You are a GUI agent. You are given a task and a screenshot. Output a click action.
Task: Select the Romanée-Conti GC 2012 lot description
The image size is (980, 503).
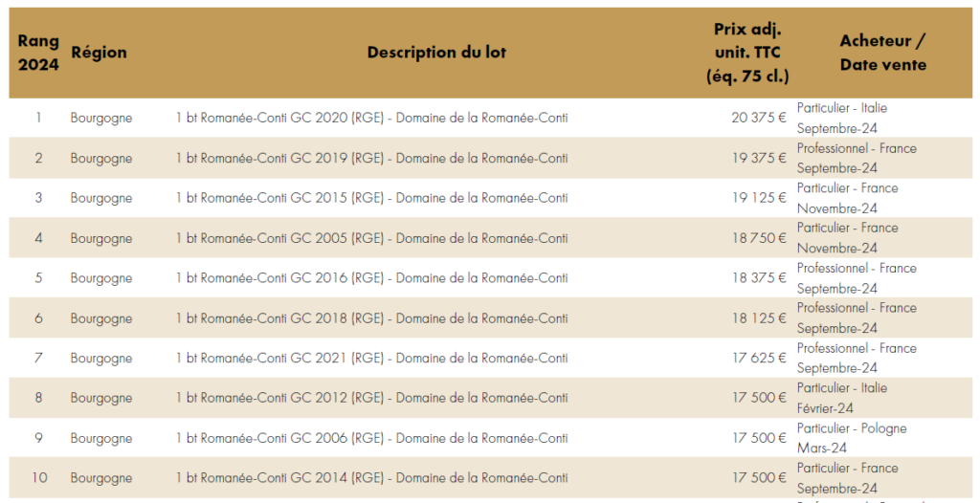pyautogui.click(x=372, y=398)
